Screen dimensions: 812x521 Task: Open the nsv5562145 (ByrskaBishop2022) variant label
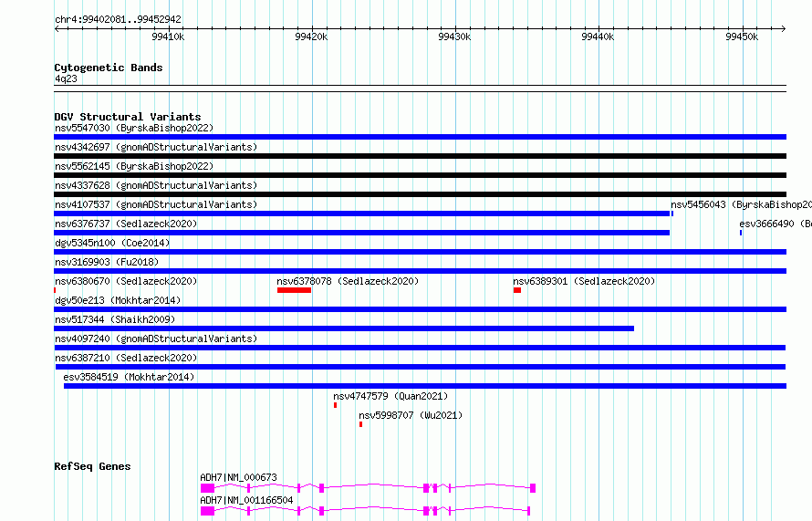pyautogui.click(x=134, y=166)
